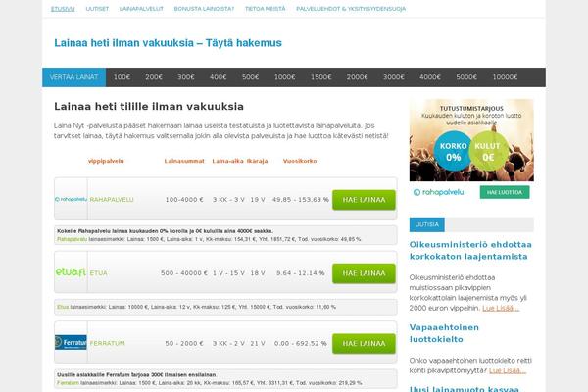Click the site title Lainaa heti ilman vakuuksia
Viewport: 588px width, 392px height.
point(168,43)
